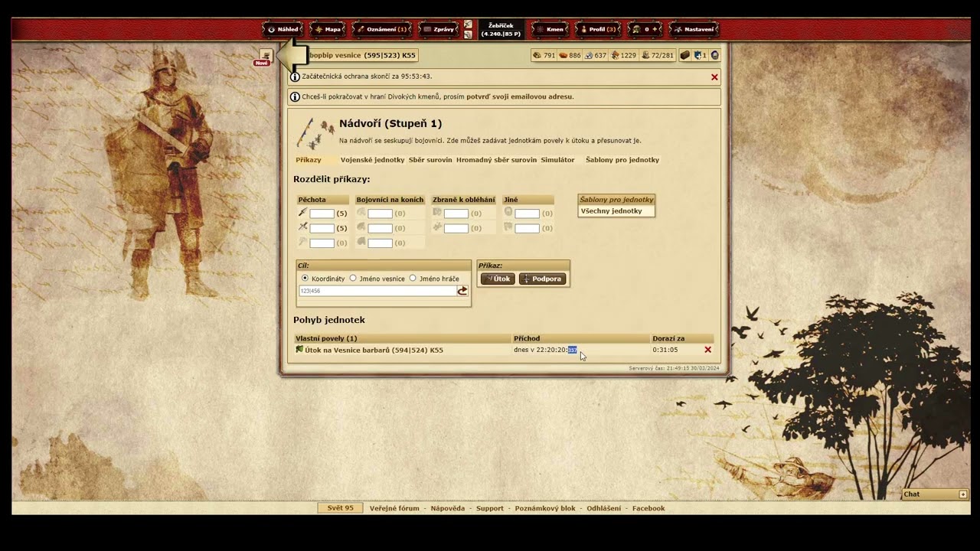The image size is (980, 551).
Task: Click the Podpora support button
Action: pyautogui.click(x=542, y=279)
